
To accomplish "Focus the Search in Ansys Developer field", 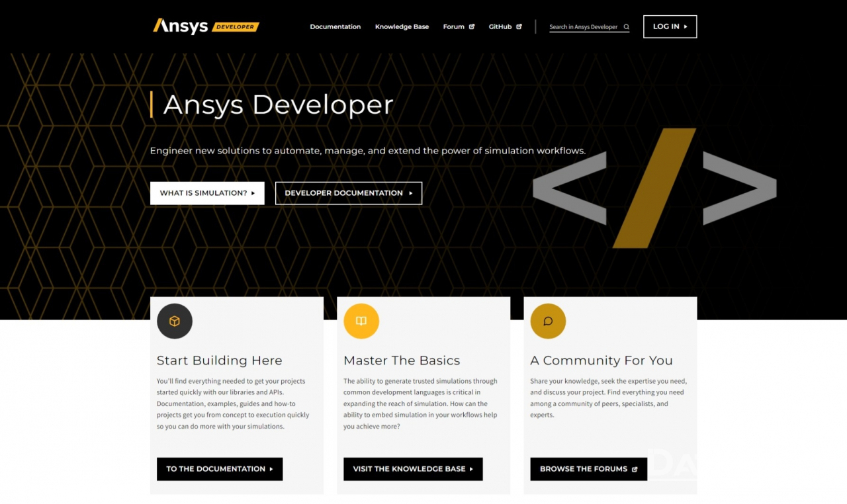I will click(x=583, y=27).
